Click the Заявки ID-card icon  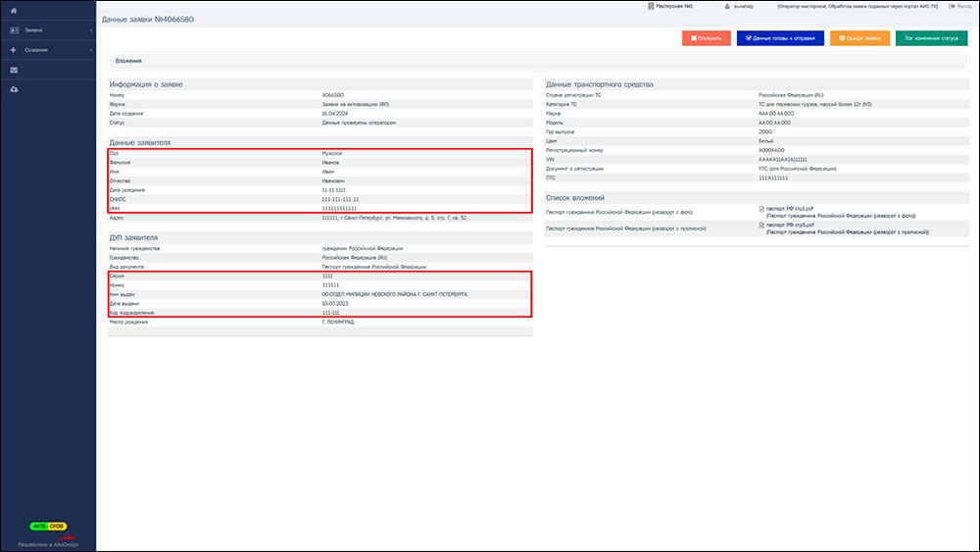coord(14,30)
